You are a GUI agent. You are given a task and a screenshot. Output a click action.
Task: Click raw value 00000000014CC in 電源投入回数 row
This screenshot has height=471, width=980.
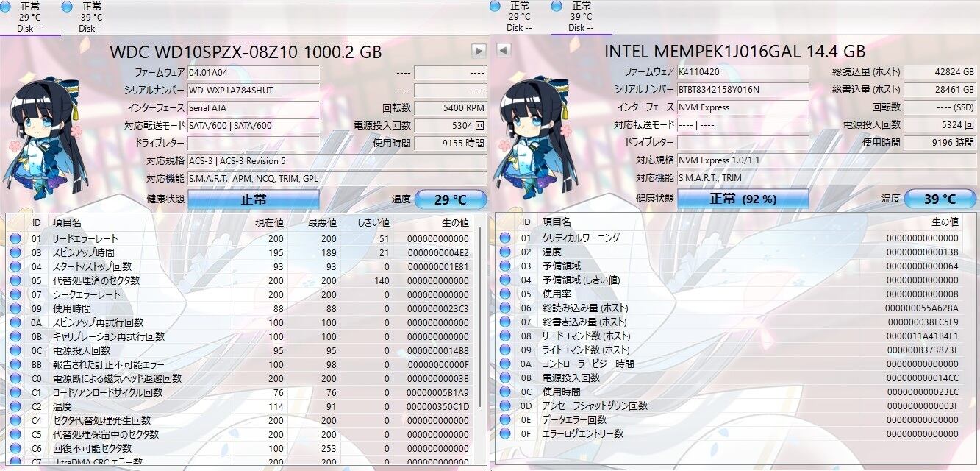923,378
